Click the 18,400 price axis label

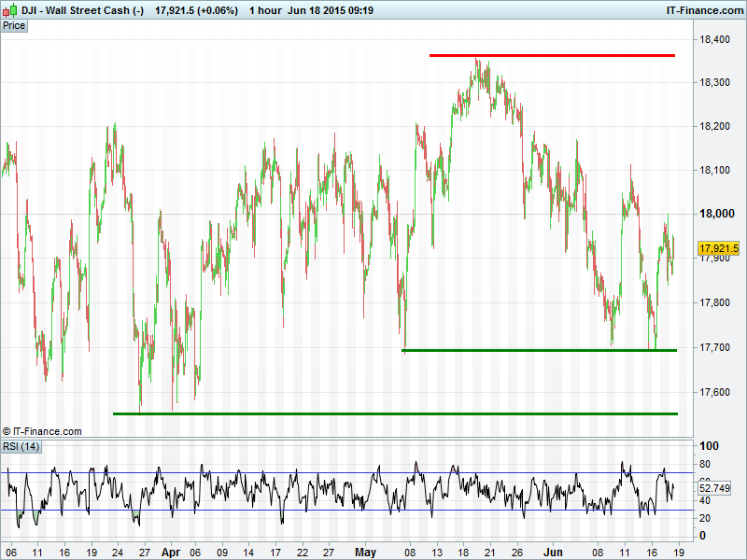coord(714,39)
